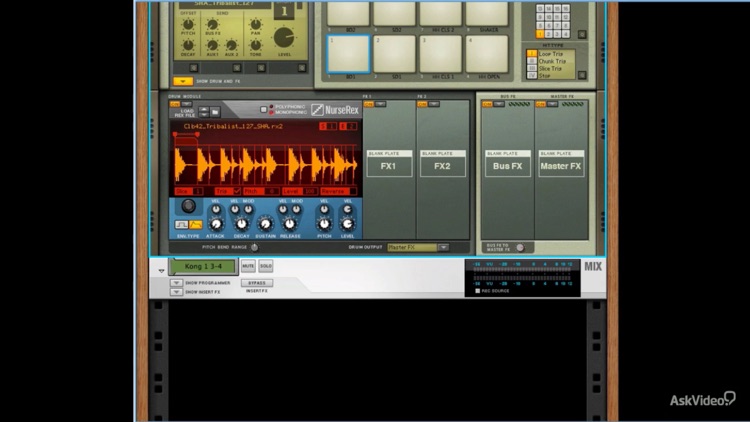Screen dimensions: 750x422
Task: Toggle the Bus FX On button
Action: (x=487, y=104)
